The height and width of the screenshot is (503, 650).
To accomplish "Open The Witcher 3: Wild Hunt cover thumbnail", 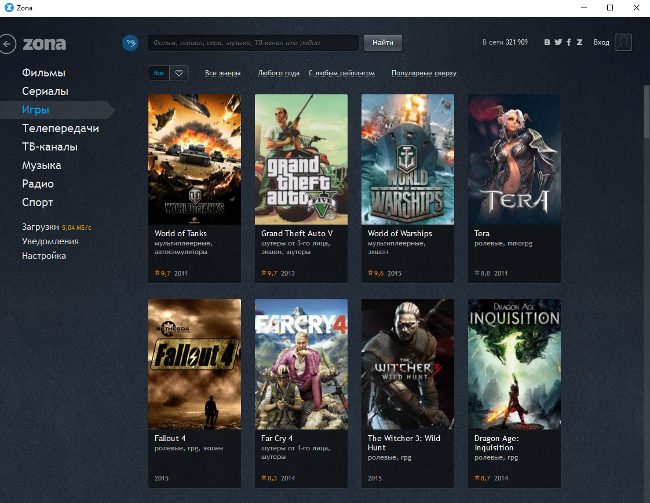I will point(407,365).
